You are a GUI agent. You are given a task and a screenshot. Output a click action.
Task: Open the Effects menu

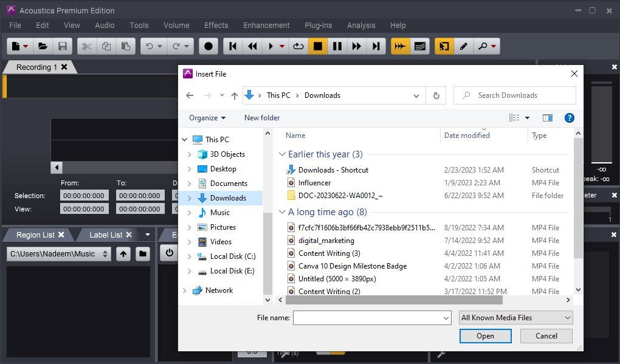coord(216,26)
